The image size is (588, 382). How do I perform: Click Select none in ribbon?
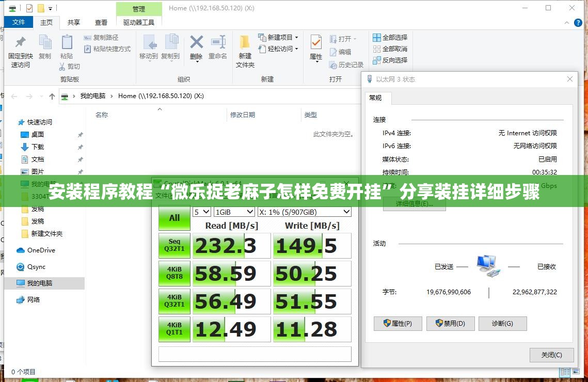(x=390, y=49)
